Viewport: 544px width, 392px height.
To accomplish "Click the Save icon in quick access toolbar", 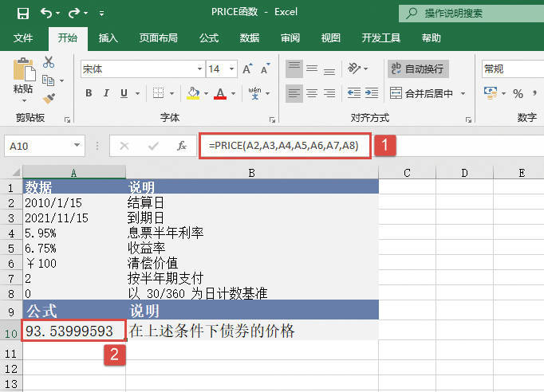I will coord(22,14).
